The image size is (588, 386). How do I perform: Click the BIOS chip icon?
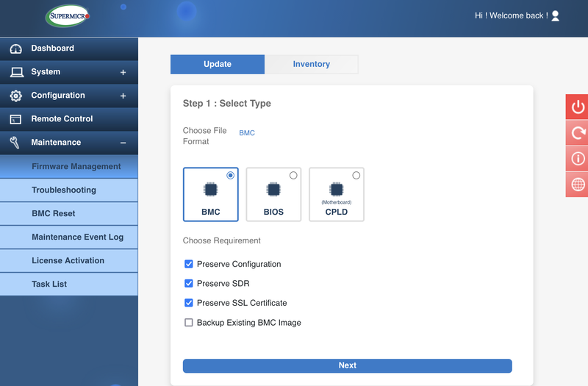[x=273, y=189]
